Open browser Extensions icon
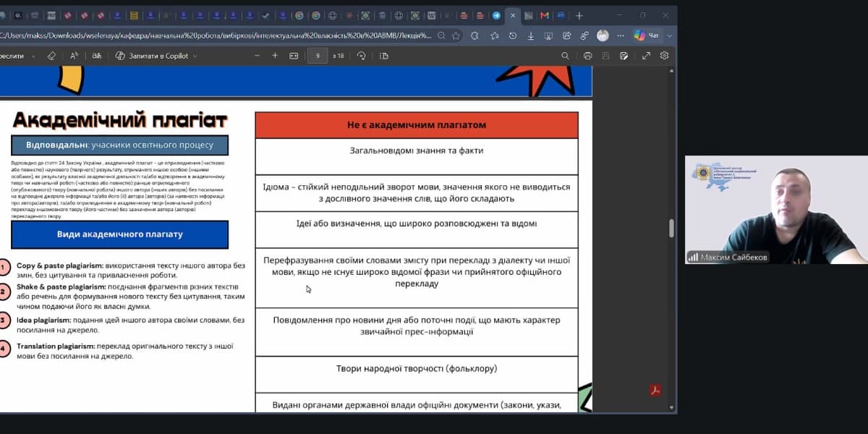This screenshot has height=434, width=868. 475,35
